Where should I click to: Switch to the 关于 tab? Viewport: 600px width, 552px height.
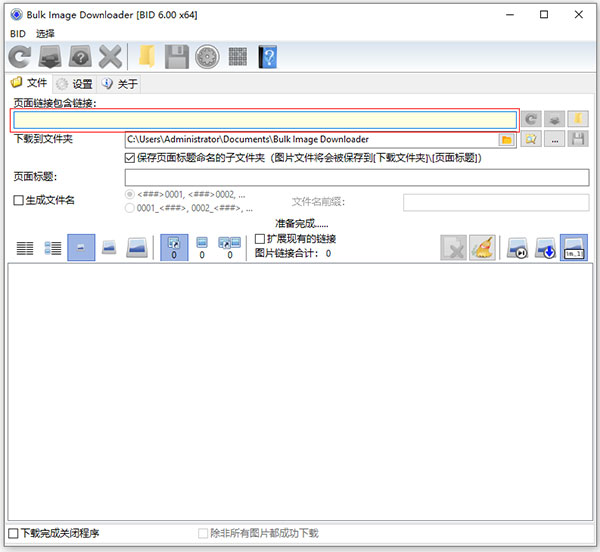[x=119, y=84]
